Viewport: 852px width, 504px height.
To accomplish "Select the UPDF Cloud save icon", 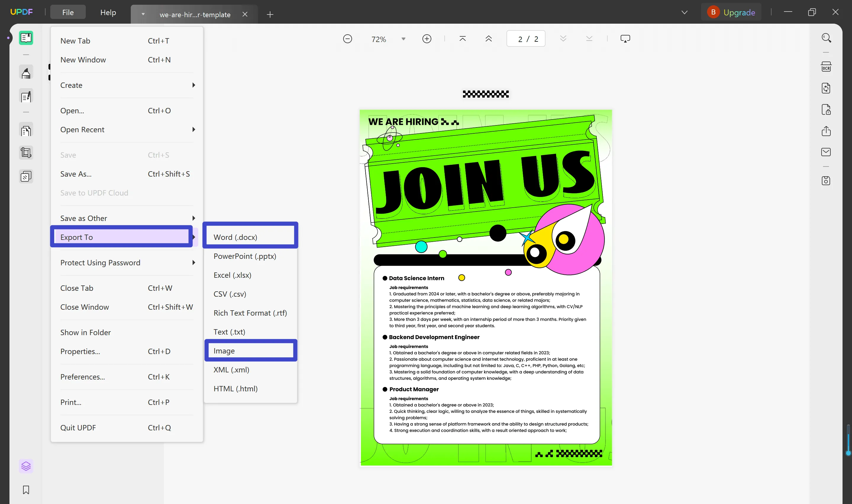I will pyautogui.click(x=827, y=181).
